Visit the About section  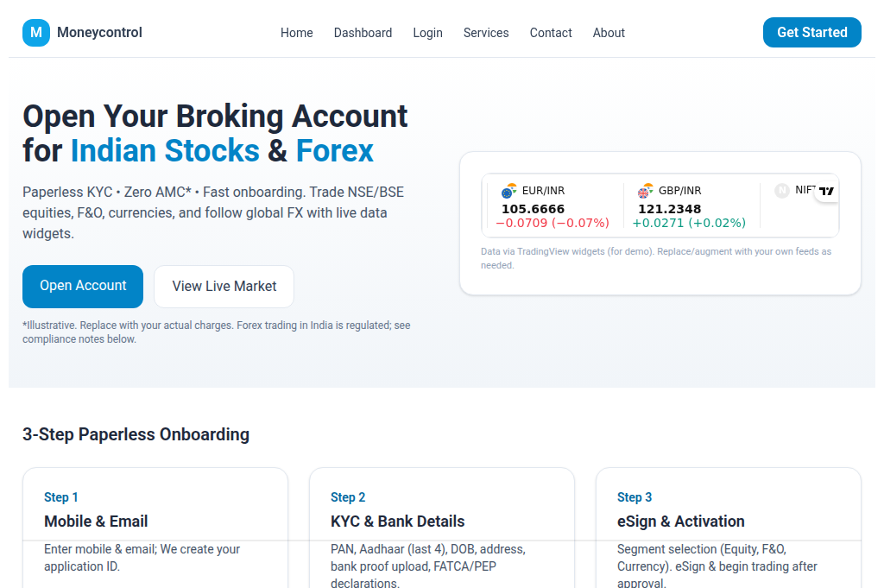(x=608, y=33)
